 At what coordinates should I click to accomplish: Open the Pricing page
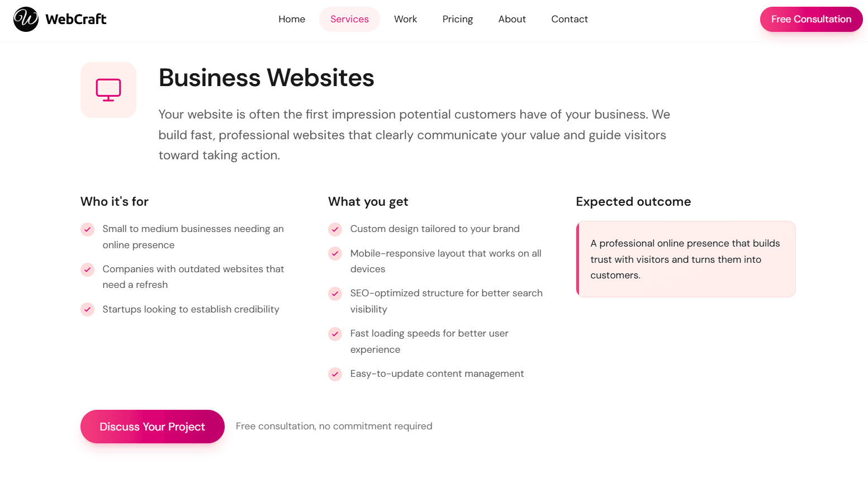457,19
